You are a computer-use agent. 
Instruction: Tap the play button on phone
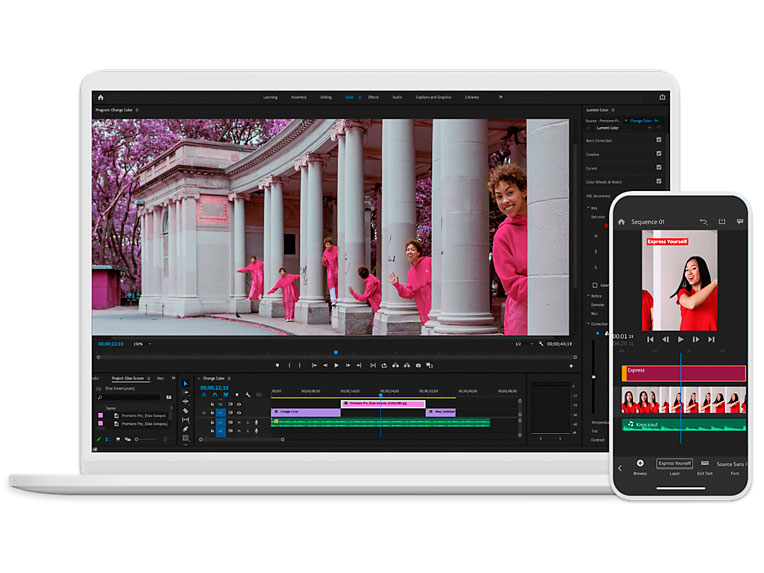click(681, 339)
